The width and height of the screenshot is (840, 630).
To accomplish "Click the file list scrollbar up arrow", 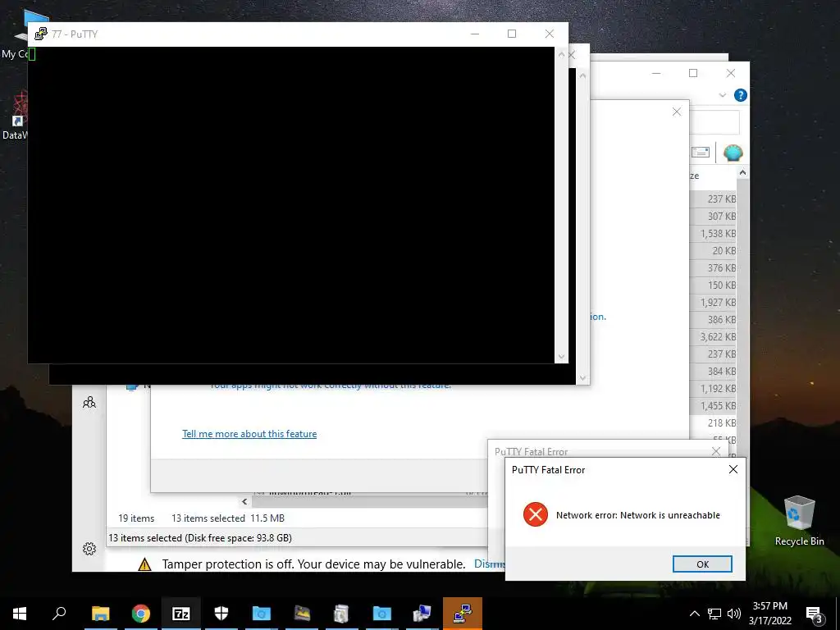I will [742, 172].
